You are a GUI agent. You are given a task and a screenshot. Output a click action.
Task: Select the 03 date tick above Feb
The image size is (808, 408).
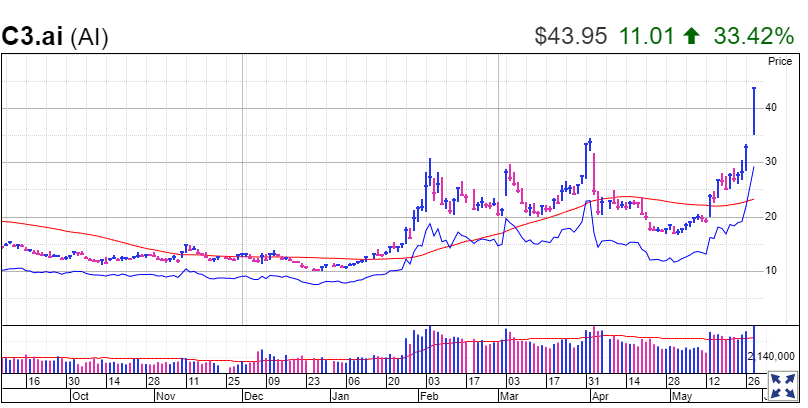[x=433, y=382]
